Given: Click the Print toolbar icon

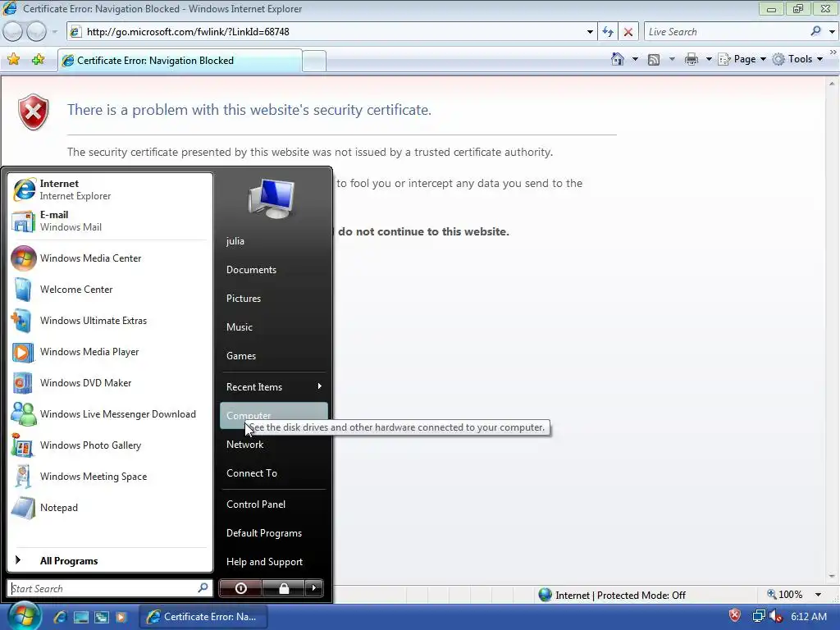Looking at the screenshot, I should click(692, 59).
